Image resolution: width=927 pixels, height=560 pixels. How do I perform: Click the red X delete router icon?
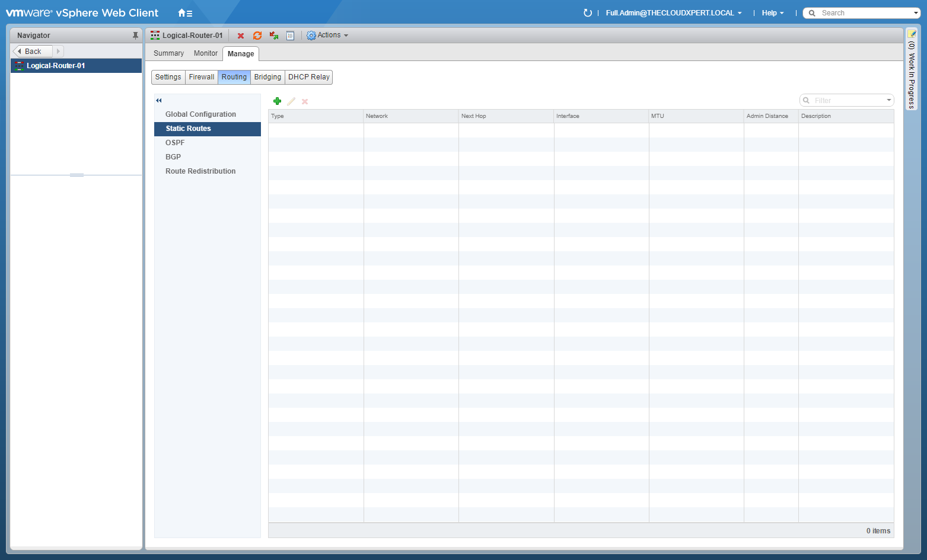pos(241,36)
